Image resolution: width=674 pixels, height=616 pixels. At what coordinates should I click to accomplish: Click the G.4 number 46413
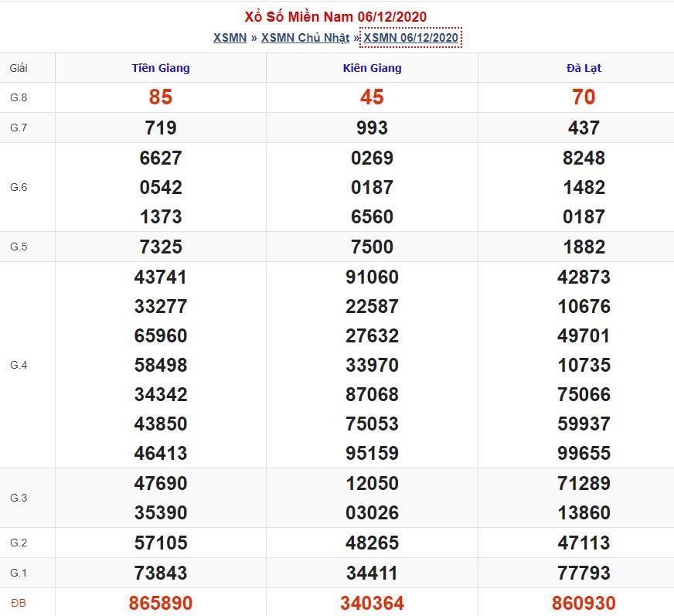click(x=161, y=453)
